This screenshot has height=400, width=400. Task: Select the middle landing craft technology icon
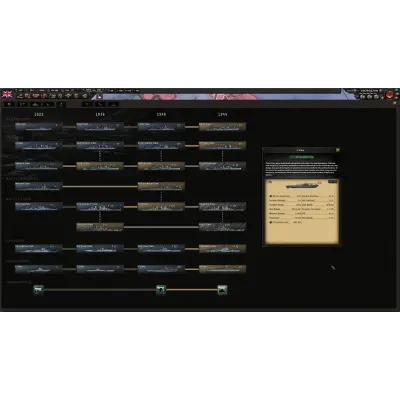pos(161,290)
